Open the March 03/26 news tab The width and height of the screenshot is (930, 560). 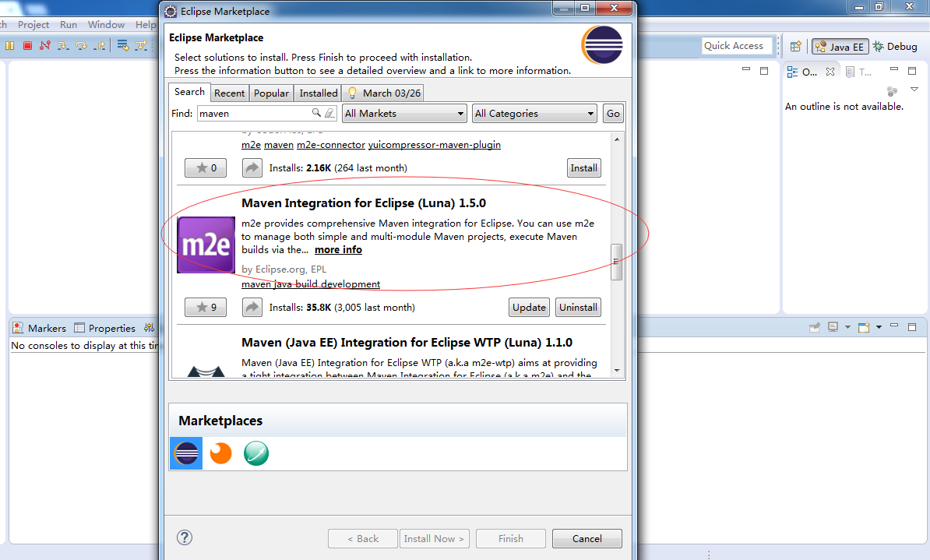click(384, 93)
